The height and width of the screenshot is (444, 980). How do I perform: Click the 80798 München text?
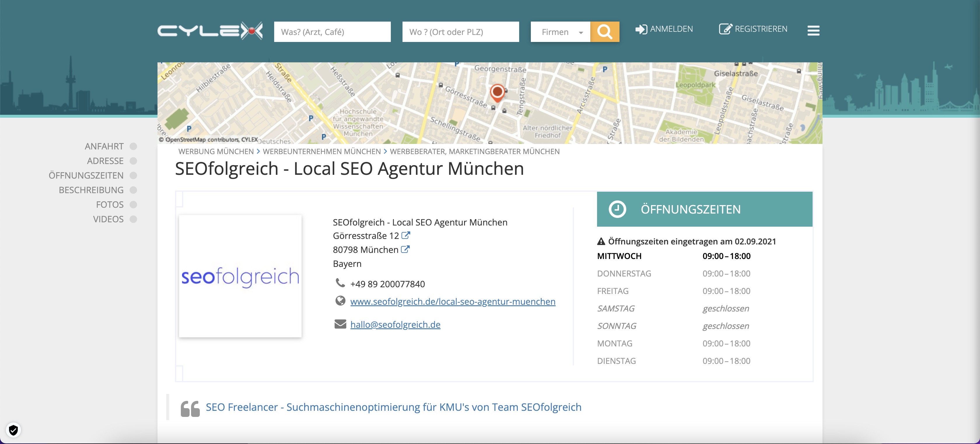[365, 250]
